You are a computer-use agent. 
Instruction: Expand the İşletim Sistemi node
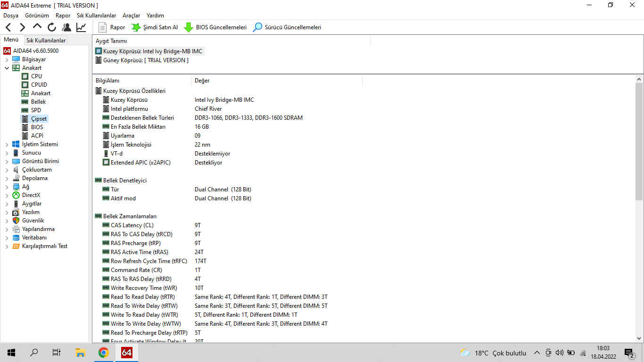click(7, 144)
